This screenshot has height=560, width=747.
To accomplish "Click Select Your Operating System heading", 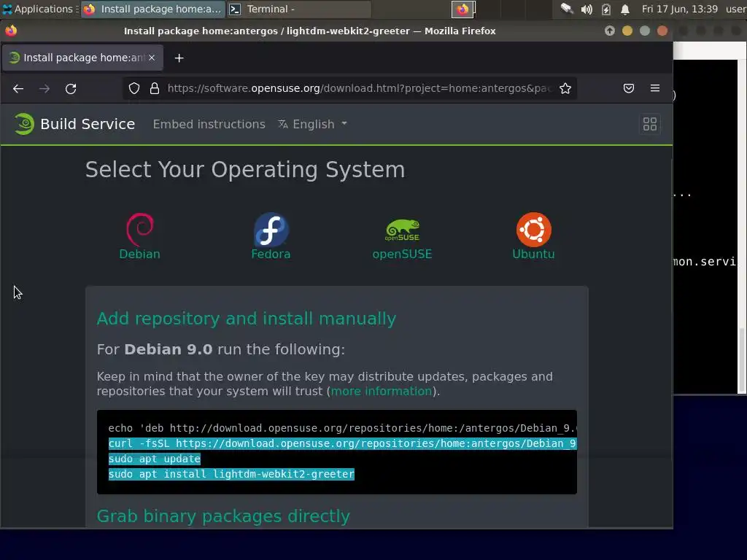I will [245, 169].
